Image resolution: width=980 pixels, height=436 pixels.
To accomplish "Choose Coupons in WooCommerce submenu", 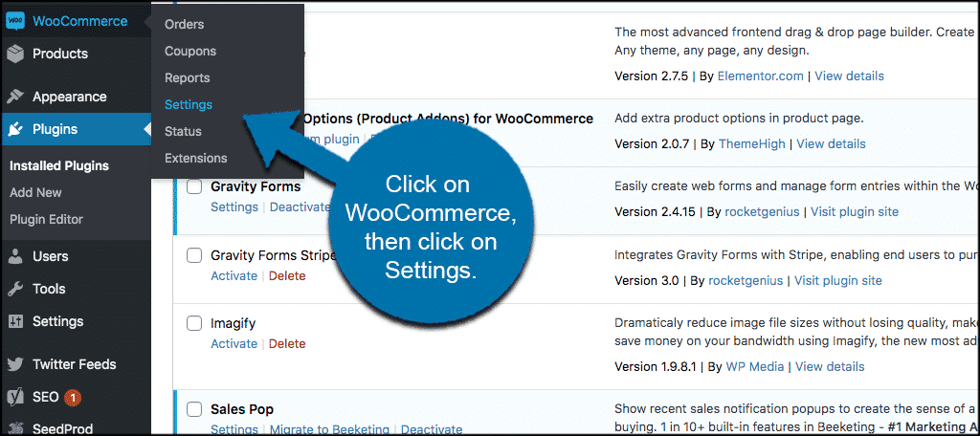I will (190, 52).
